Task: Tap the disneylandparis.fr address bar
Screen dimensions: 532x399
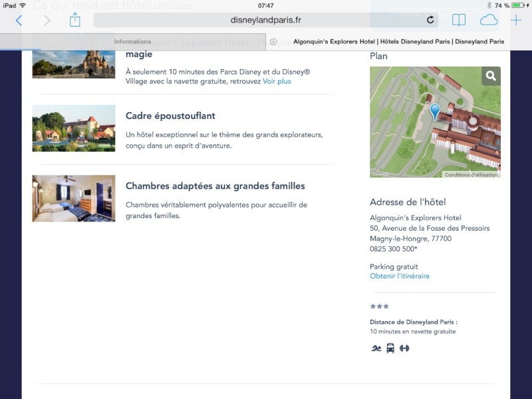Action: 265,20
